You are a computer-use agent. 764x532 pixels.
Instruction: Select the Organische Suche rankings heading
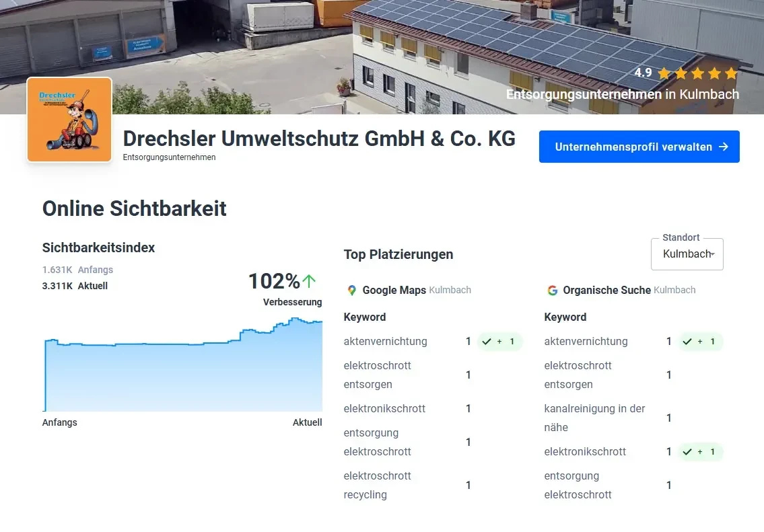click(x=606, y=291)
